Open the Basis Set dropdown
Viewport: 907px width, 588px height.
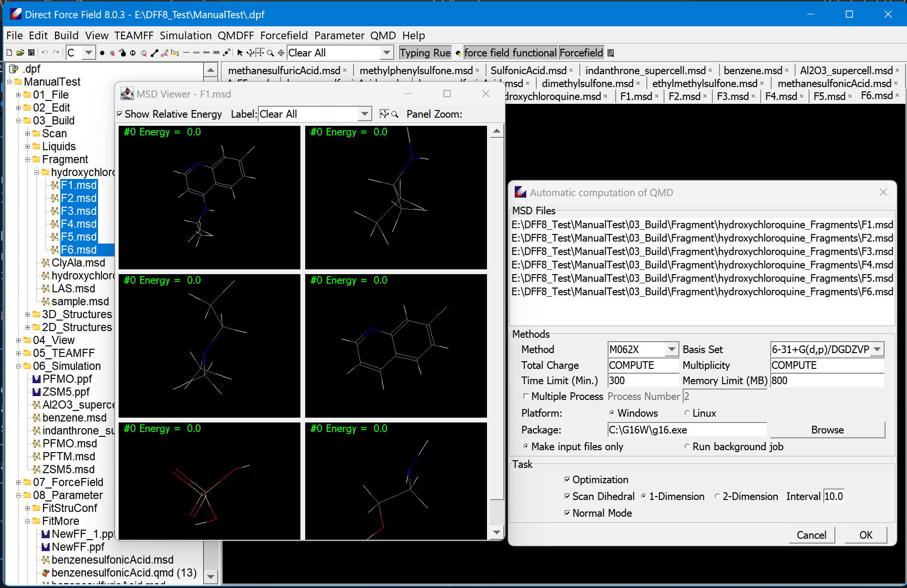[x=877, y=349]
